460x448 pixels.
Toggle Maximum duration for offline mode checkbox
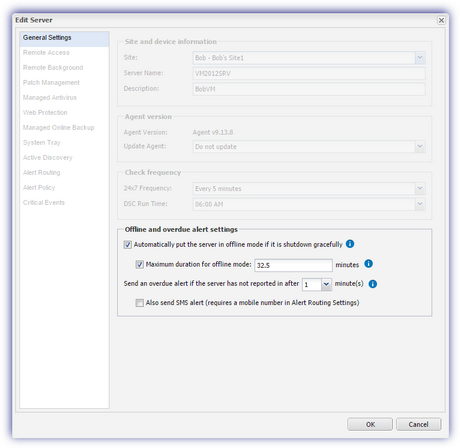(140, 264)
